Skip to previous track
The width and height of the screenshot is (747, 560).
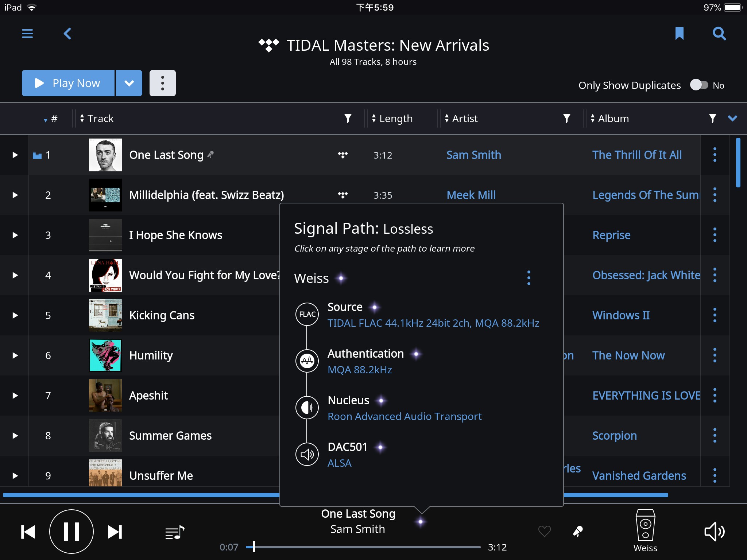point(28,532)
